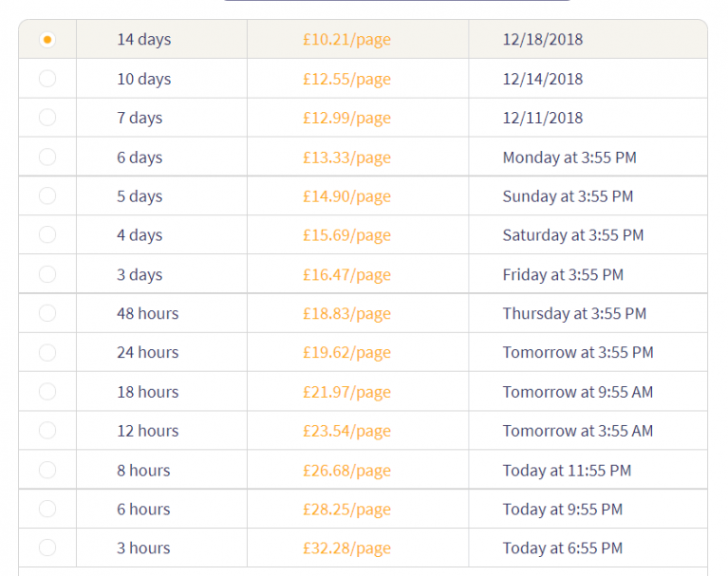Click the Tomorrow at 3:55 PM deadline
Viewport: 728px width, 576px height.
pyautogui.click(x=578, y=352)
